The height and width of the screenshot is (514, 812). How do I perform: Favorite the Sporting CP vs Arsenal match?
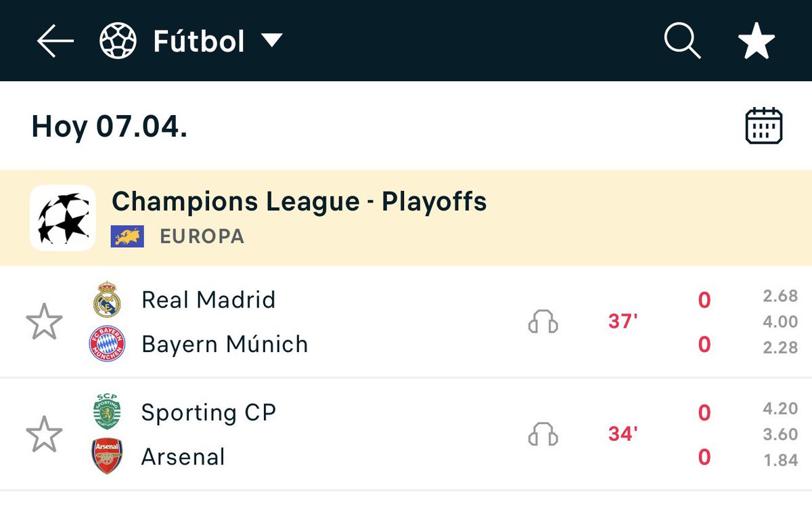tap(44, 434)
